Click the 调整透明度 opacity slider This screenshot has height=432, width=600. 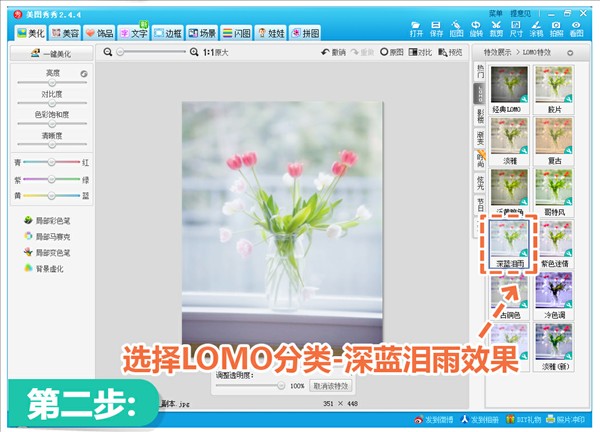(x=250, y=386)
